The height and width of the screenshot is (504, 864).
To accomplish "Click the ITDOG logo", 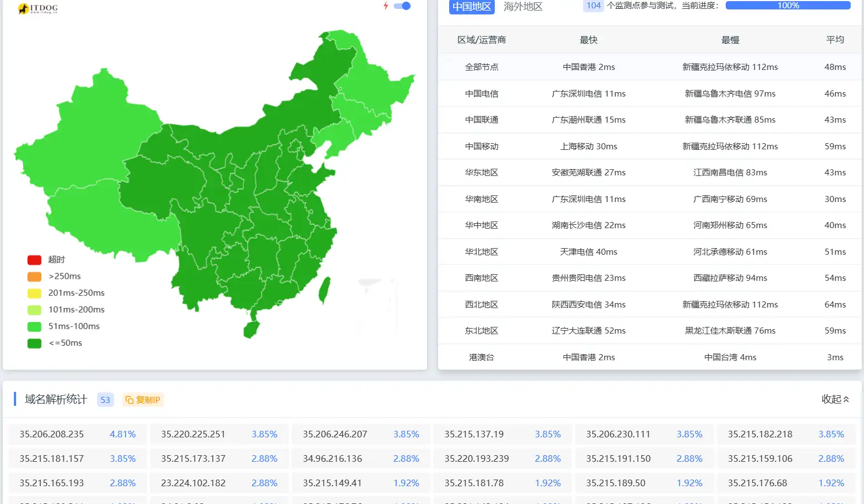I will (38, 8).
